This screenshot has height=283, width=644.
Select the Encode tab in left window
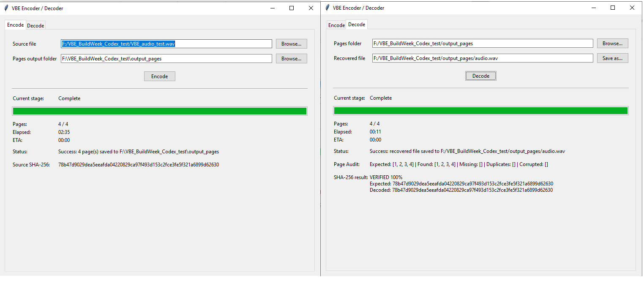[16, 25]
